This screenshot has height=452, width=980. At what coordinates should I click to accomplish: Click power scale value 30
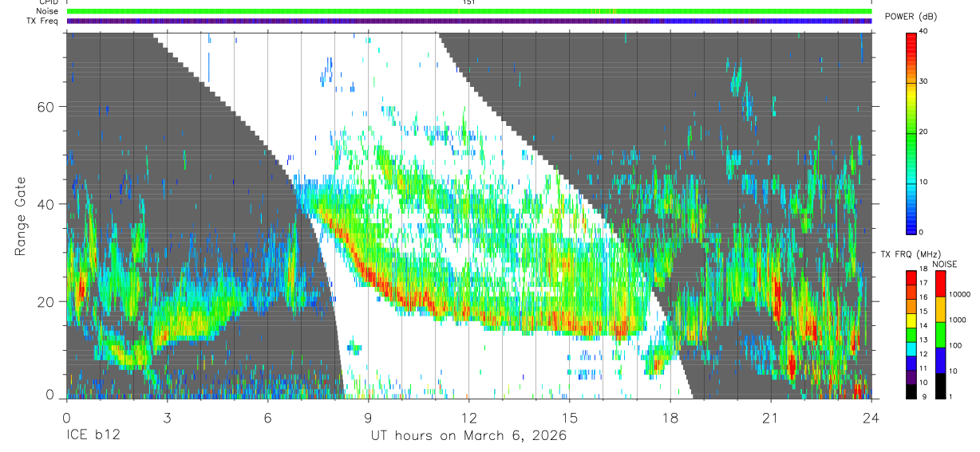pos(924,81)
